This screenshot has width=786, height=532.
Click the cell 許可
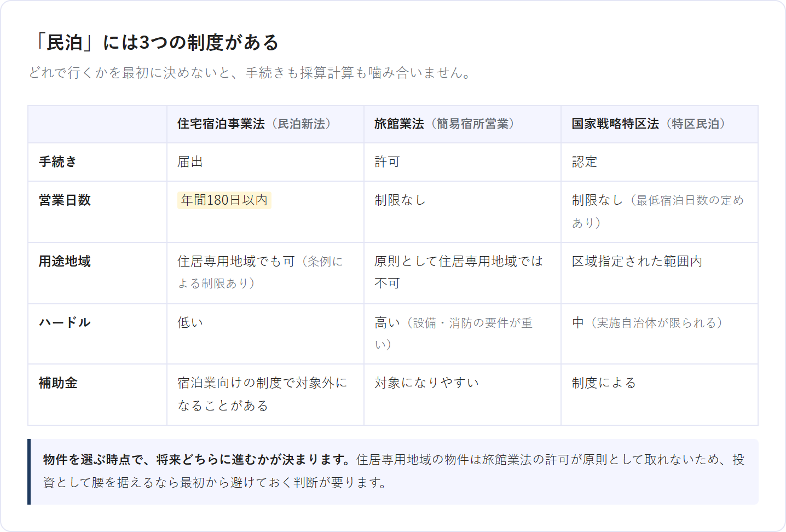pos(463,162)
